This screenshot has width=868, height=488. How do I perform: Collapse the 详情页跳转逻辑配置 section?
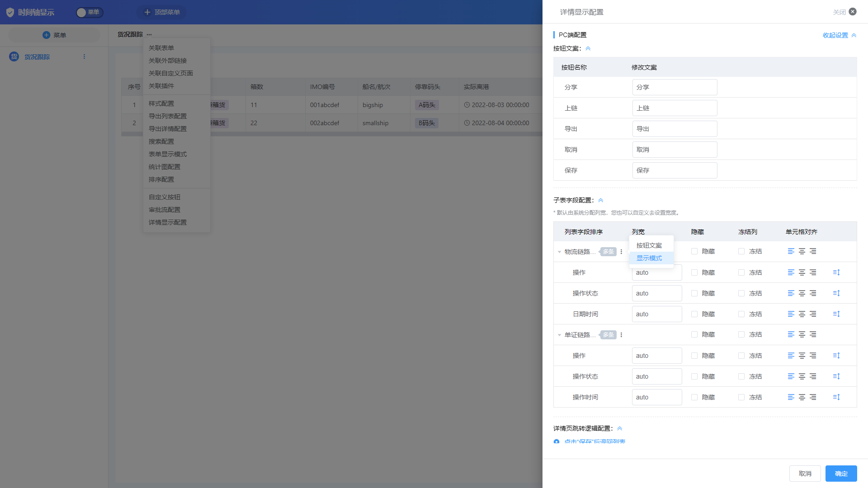click(x=620, y=428)
